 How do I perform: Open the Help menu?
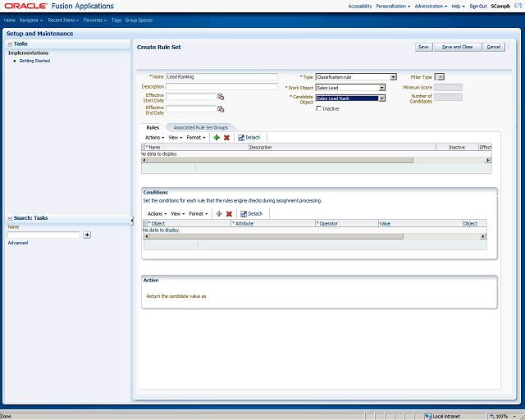[x=458, y=7]
